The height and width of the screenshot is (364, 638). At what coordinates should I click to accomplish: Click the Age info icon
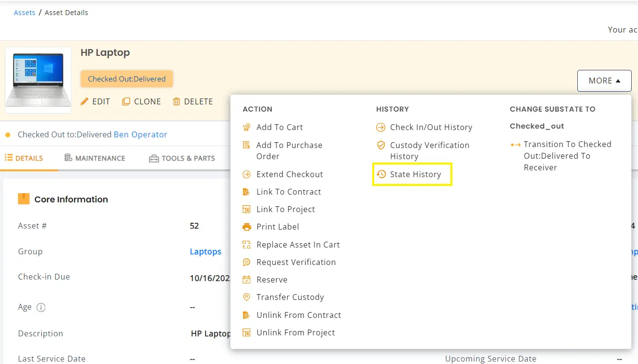coord(41,307)
